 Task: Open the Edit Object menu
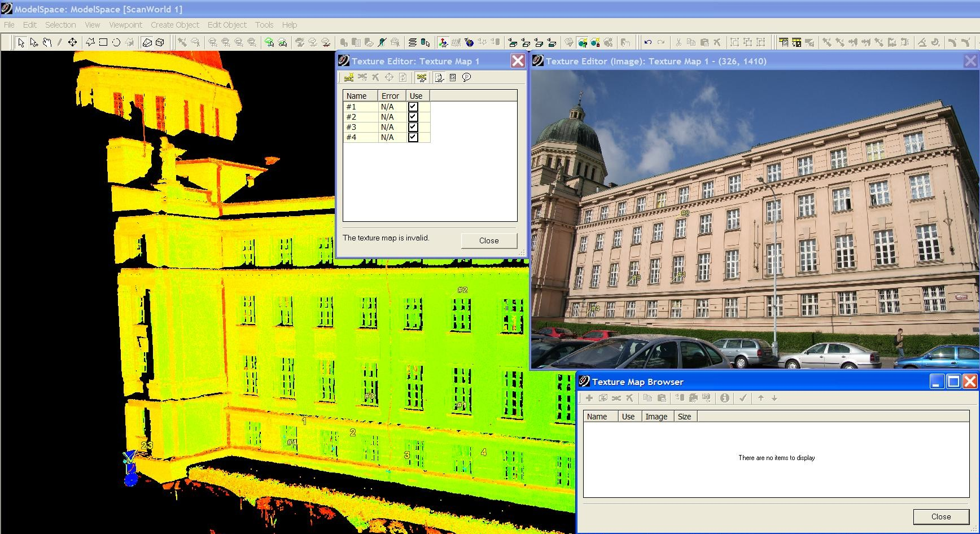(x=227, y=25)
